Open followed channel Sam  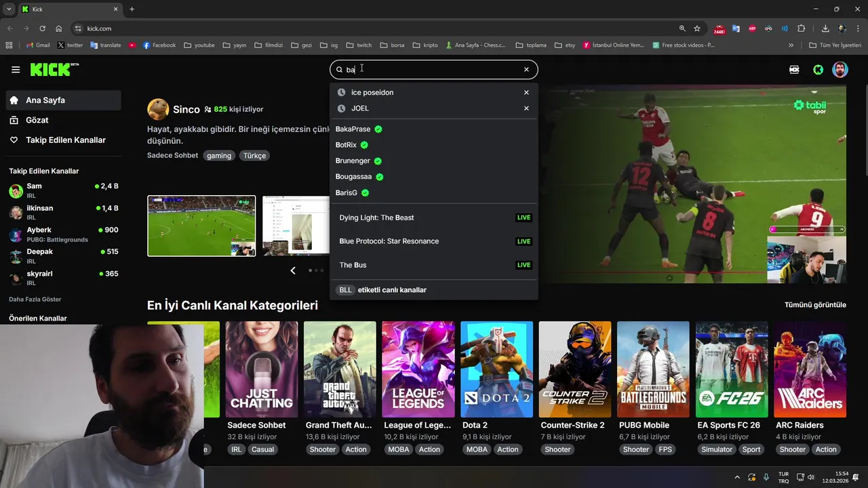click(64, 190)
